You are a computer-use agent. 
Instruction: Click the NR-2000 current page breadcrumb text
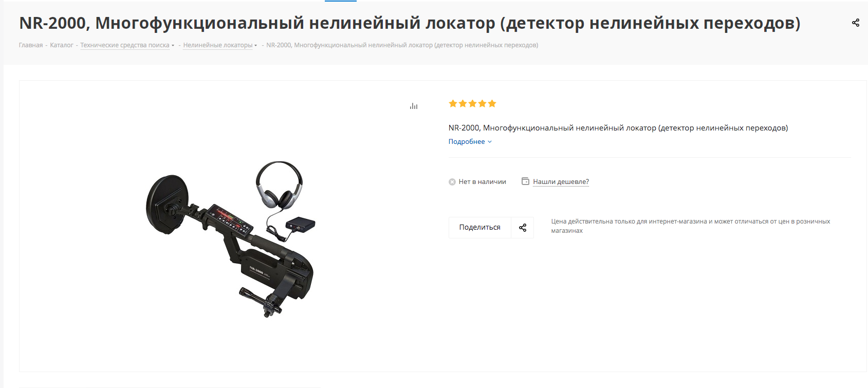[402, 45]
